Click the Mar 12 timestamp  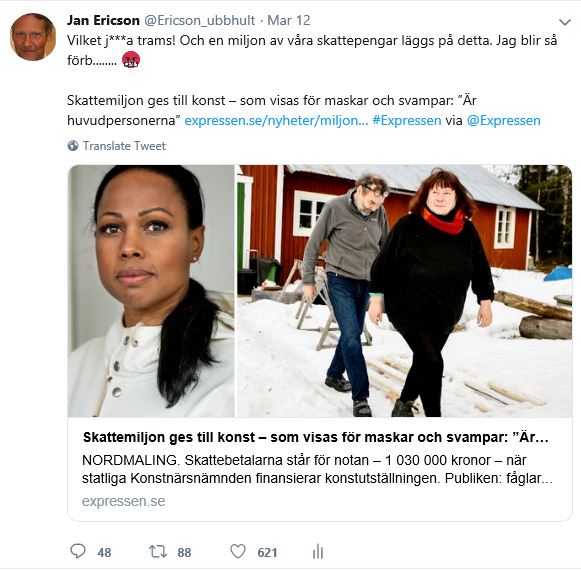[x=289, y=20]
